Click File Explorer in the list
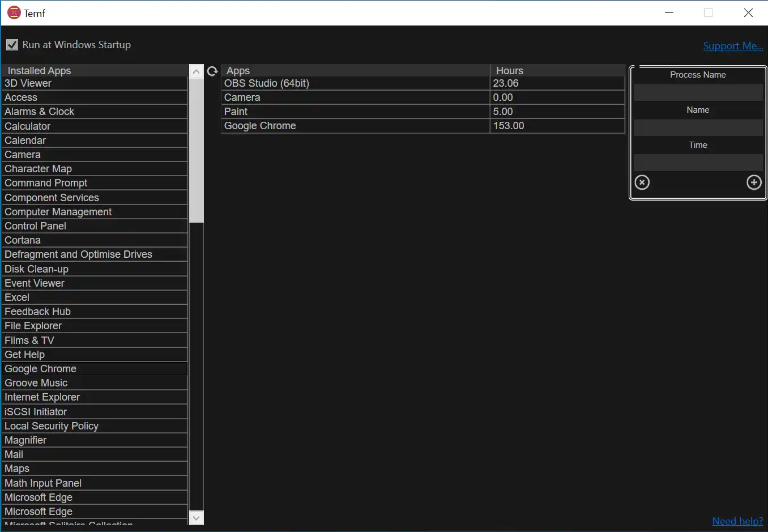768x532 pixels. (95, 326)
